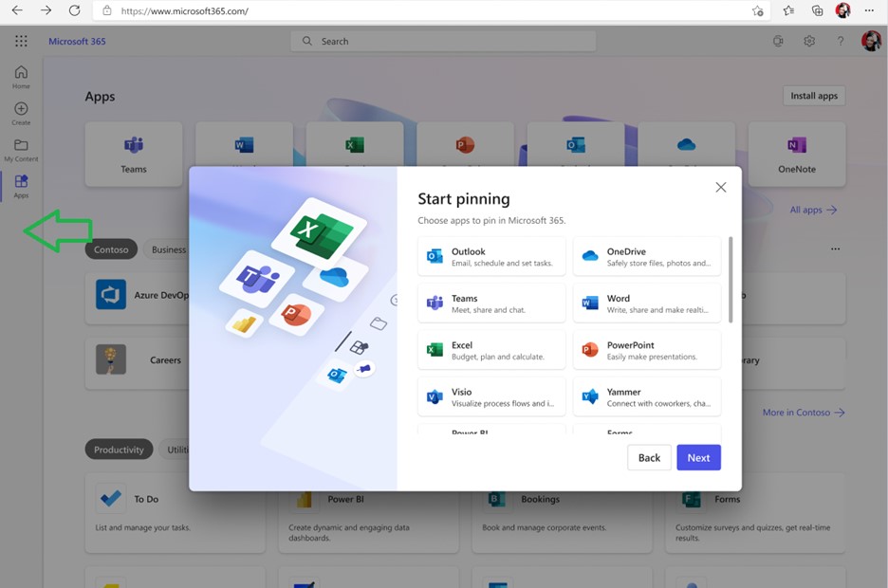Open the browser collections icon
This screenshot has width=888, height=588.
coord(817,10)
